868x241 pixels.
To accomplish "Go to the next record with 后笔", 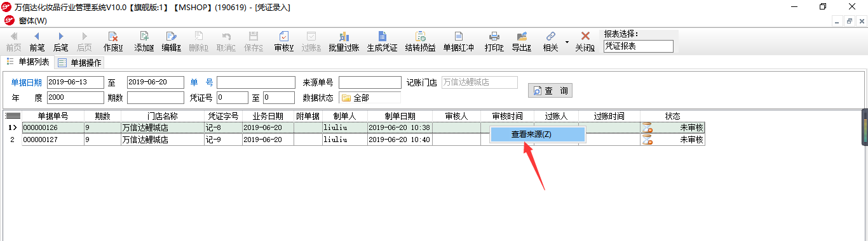I will coord(60,42).
